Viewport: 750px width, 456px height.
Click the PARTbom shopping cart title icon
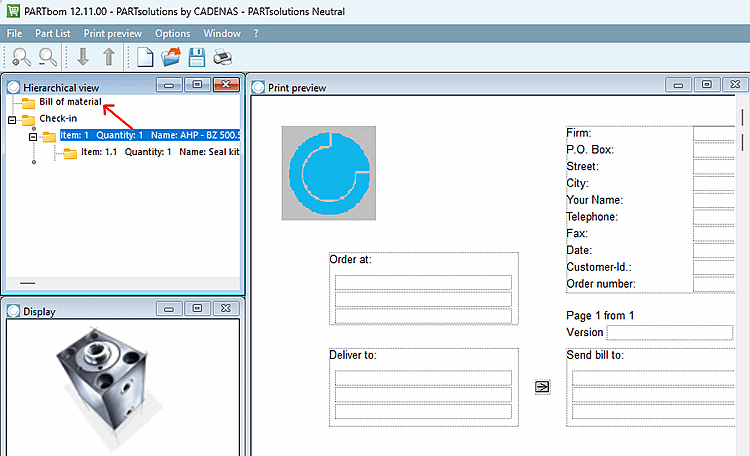[13, 11]
